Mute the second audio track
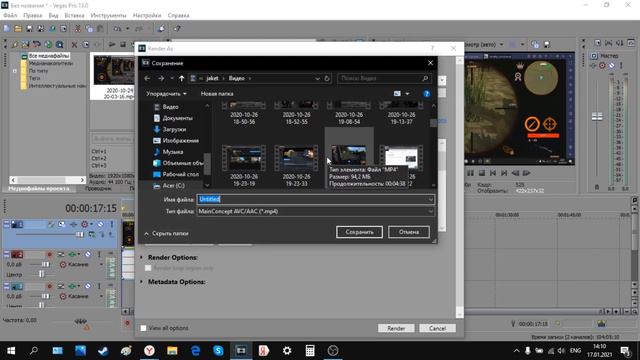Image resolution: width=640 pixels, height=360 pixels. (x=88, y=286)
